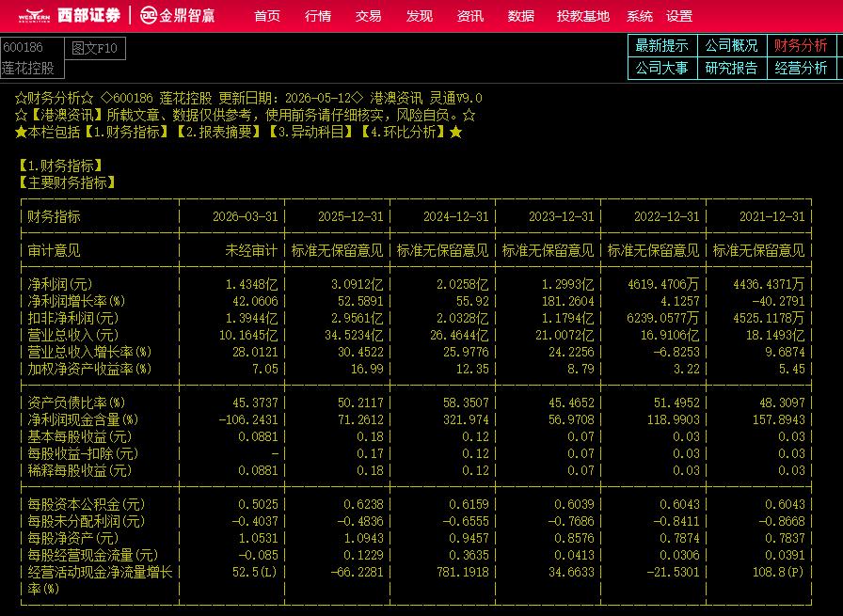
Task: Click the 扣非净利润(元) row label
Action: tap(72, 318)
